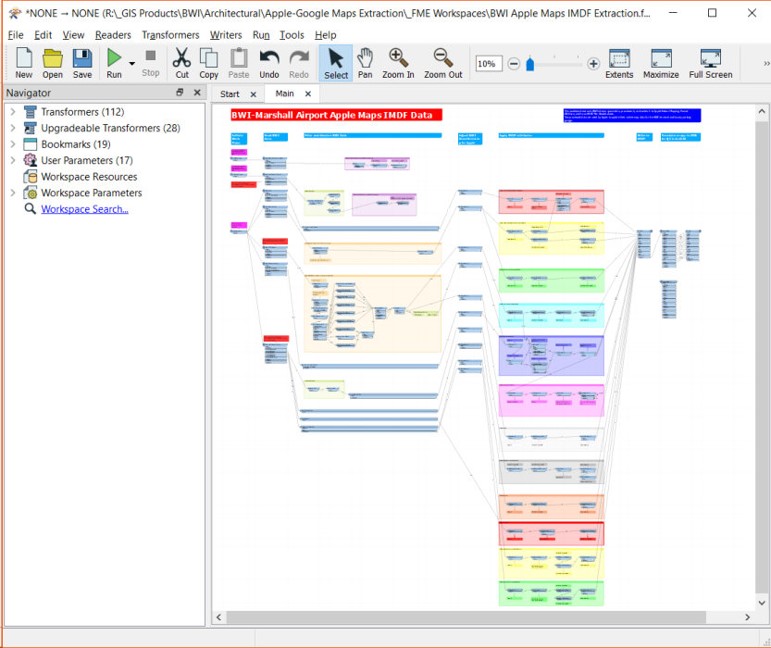Close the Main tab
Image resolution: width=771 pixels, height=648 pixels.
click(x=308, y=94)
